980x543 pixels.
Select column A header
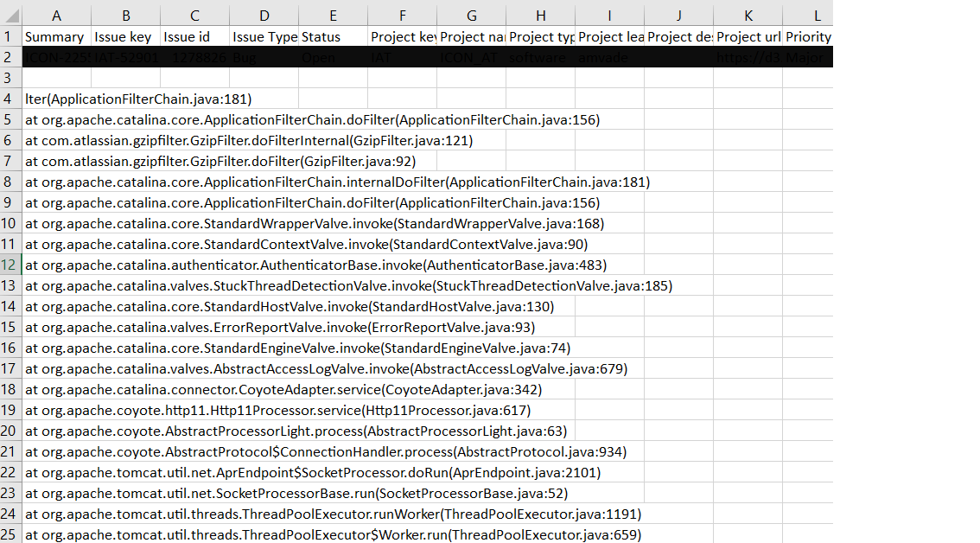56,16
